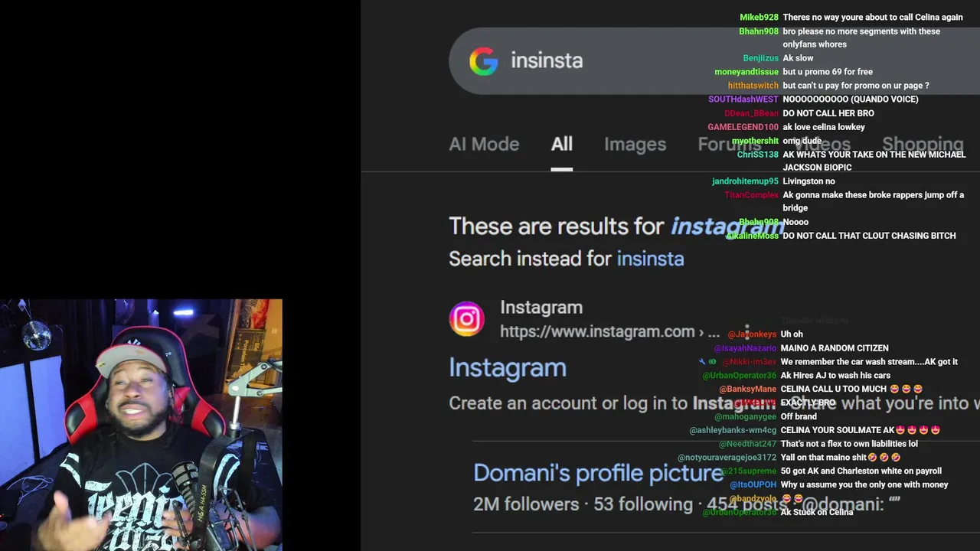The height and width of the screenshot is (551, 980).
Task: Click chat username hitthatswitch
Action: point(753,86)
